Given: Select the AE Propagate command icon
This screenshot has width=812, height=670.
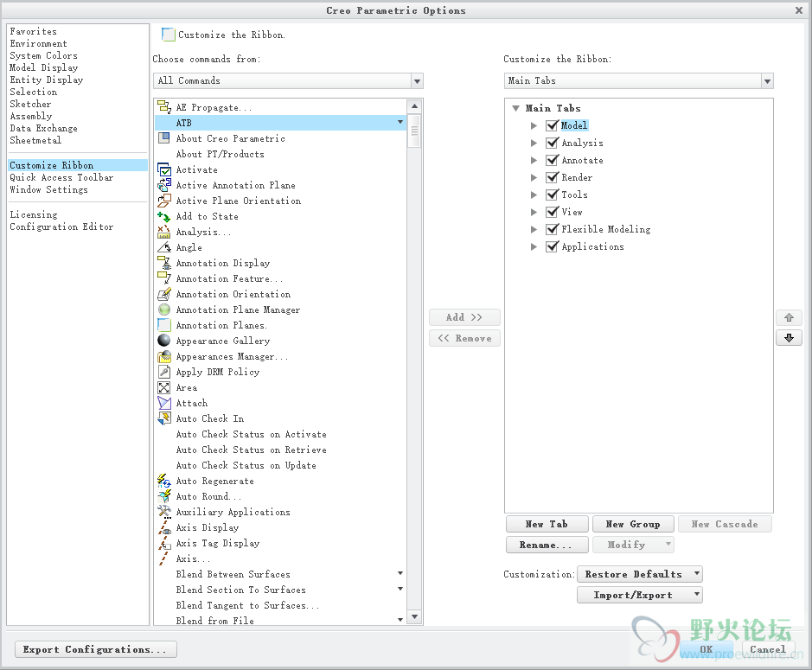Looking at the screenshot, I should 164,107.
